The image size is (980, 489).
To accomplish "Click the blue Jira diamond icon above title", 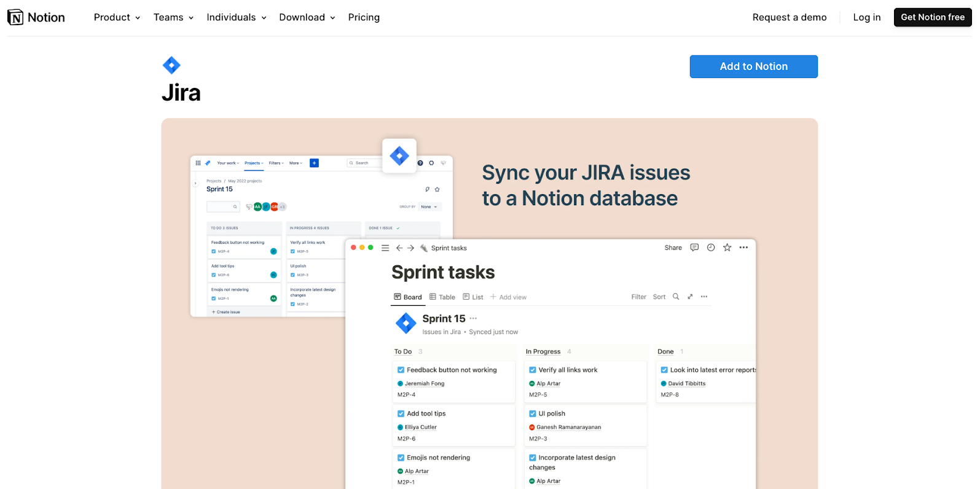I will [x=171, y=65].
